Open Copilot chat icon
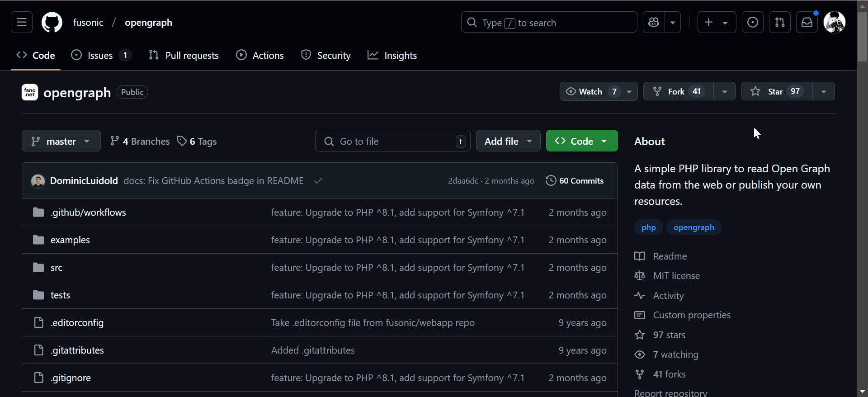 [x=654, y=22]
